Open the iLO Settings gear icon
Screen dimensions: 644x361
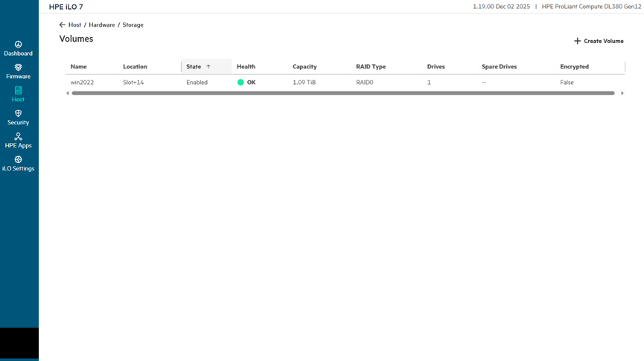click(x=18, y=160)
